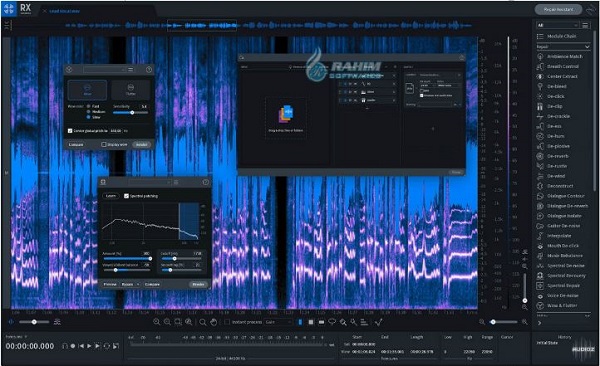Open the De-crackle module

(553, 116)
